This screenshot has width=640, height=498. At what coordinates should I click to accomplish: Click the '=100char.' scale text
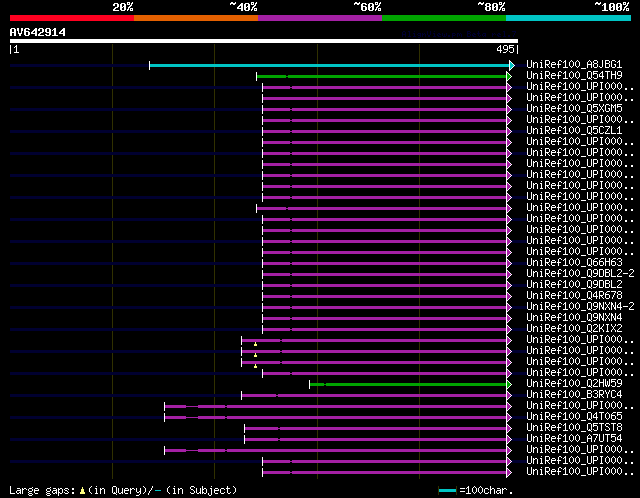[486, 490]
